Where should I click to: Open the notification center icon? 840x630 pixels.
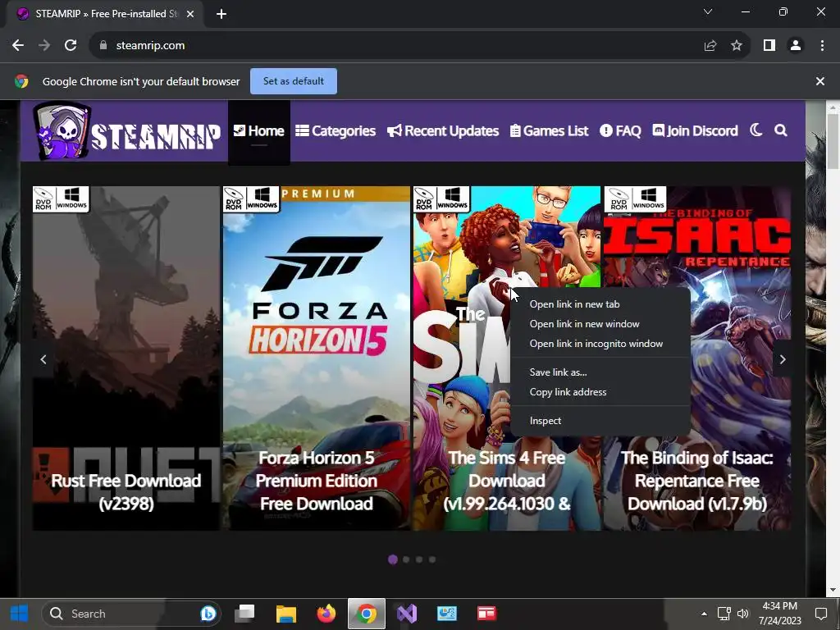(820, 614)
